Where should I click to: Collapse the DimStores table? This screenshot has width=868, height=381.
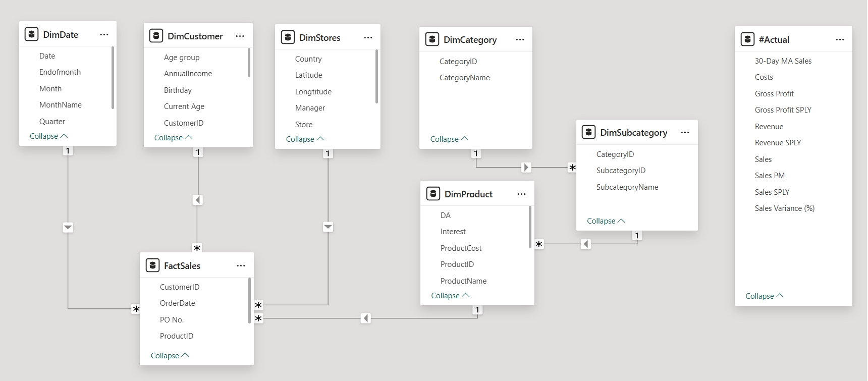click(x=305, y=139)
